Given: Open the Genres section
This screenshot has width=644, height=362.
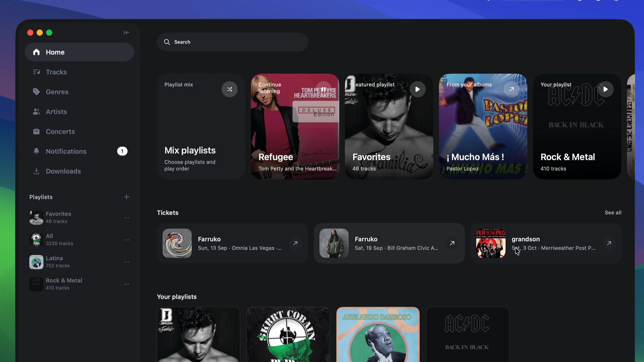Looking at the screenshot, I should (79, 92).
